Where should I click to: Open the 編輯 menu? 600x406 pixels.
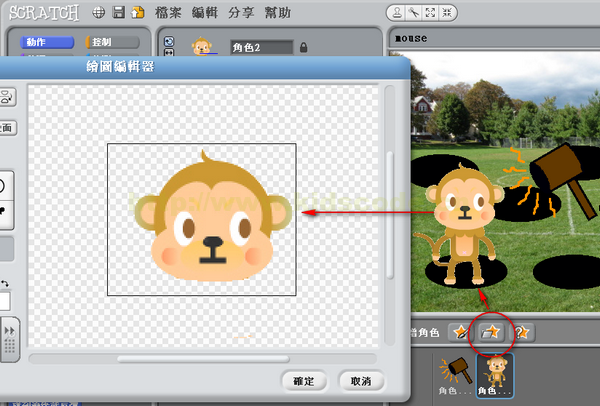[205, 13]
